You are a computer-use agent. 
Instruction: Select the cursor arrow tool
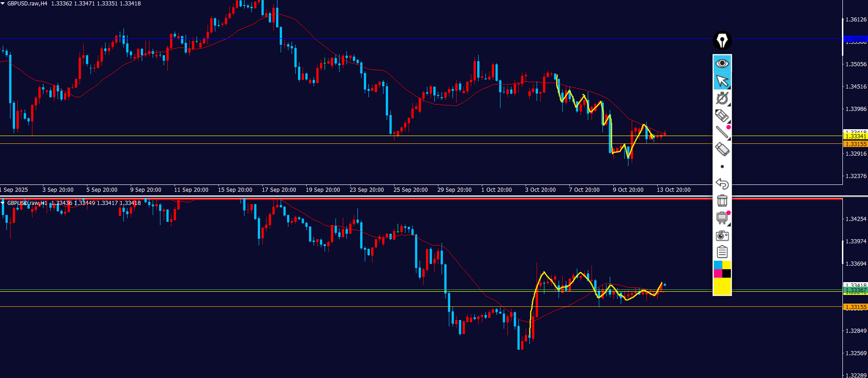tap(722, 81)
